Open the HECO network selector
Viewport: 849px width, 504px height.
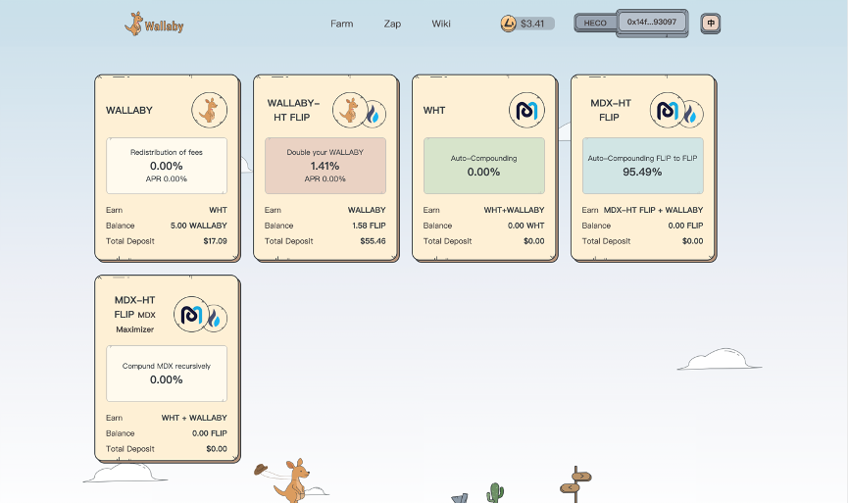[x=595, y=23]
